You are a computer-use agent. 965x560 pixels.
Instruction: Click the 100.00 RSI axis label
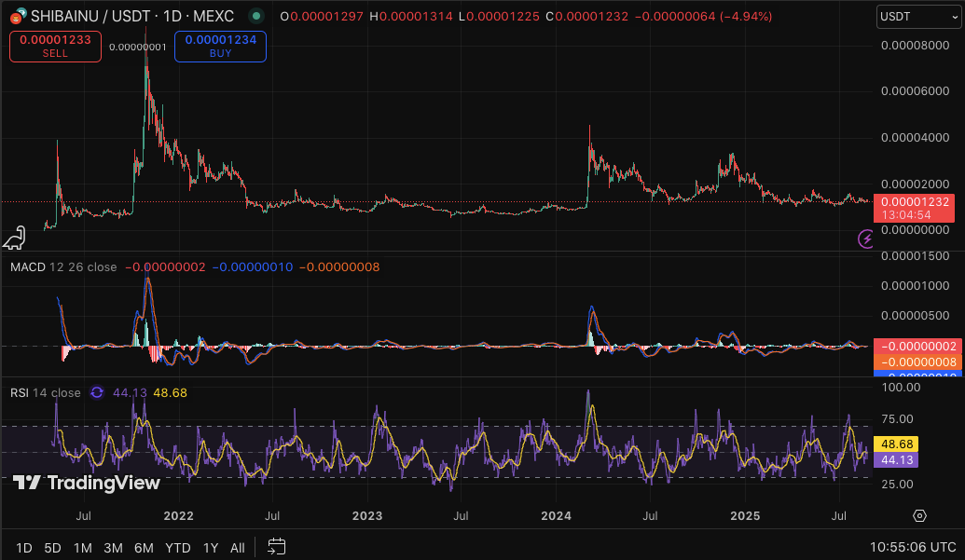point(901,388)
